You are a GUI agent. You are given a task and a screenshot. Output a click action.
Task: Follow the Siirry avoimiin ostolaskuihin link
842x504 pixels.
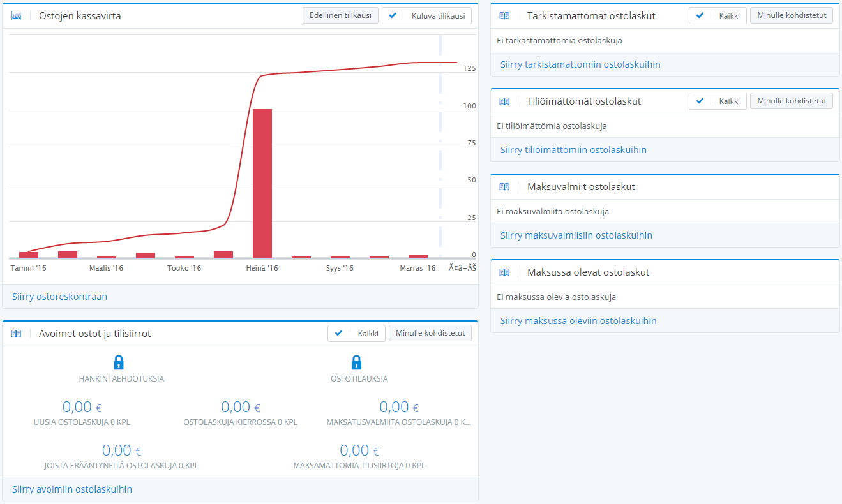[x=72, y=489]
